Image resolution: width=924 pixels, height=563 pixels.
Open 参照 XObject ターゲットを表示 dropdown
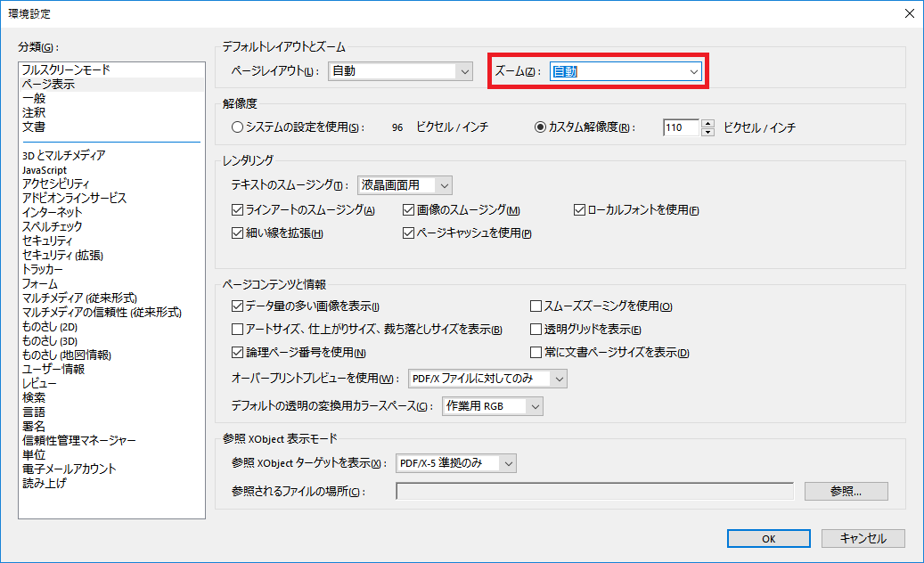pos(456,463)
